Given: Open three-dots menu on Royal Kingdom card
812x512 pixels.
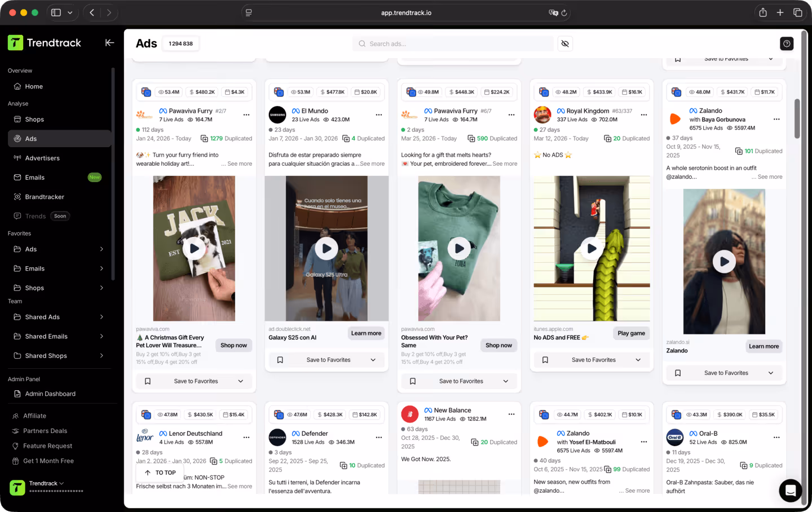Looking at the screenshot, I should (x=644, y=115).
